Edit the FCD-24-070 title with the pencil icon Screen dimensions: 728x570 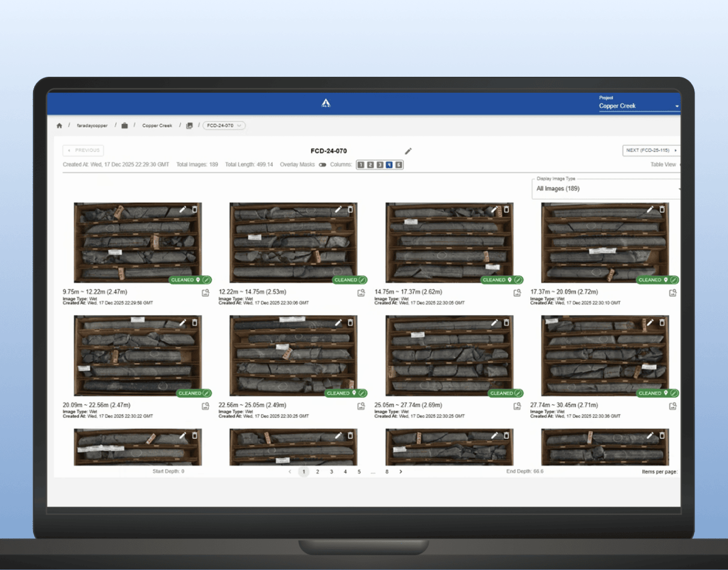[408, 151]
